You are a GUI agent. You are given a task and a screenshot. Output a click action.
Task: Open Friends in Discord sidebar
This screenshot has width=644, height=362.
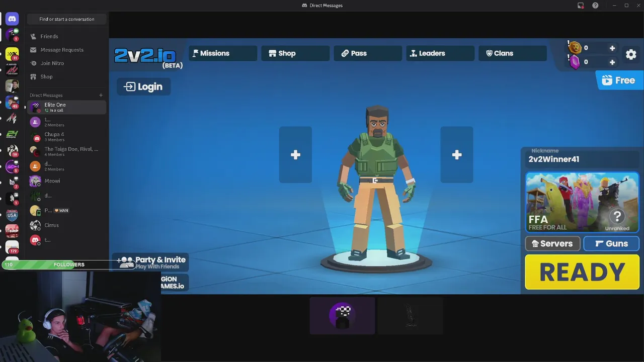(x=66, y=36)
